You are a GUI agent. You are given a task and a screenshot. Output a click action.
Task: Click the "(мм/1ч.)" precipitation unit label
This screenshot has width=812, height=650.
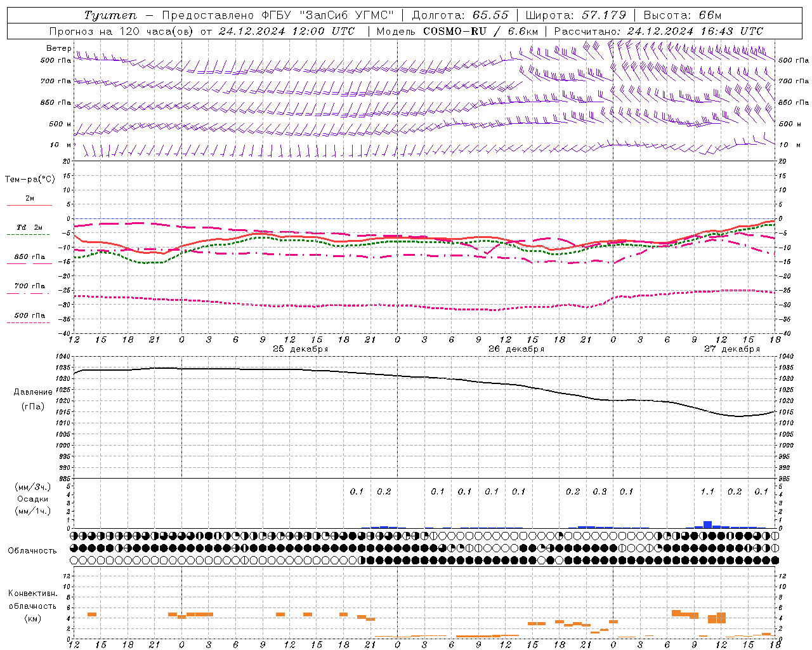tap(32, 511)
